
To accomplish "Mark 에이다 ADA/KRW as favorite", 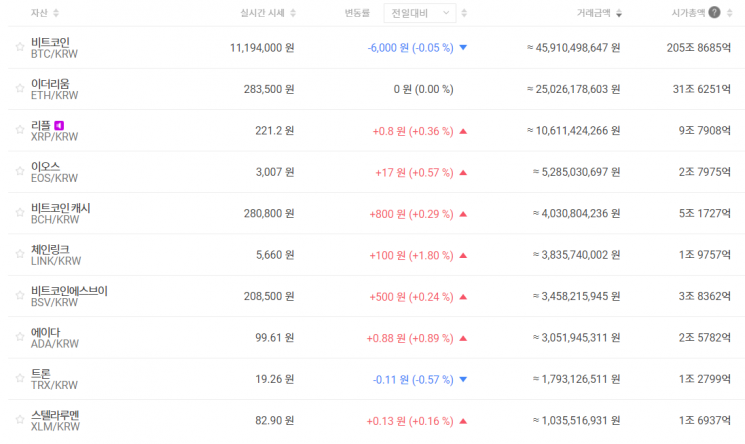I will pyautogui.click(x=19, y=336).
